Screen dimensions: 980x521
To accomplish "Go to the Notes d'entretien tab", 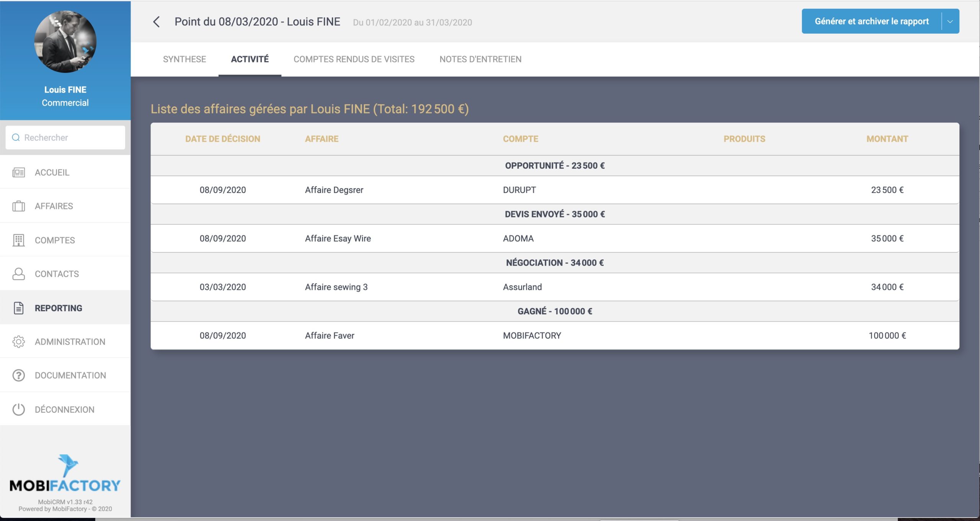I will tap(480, 59).
